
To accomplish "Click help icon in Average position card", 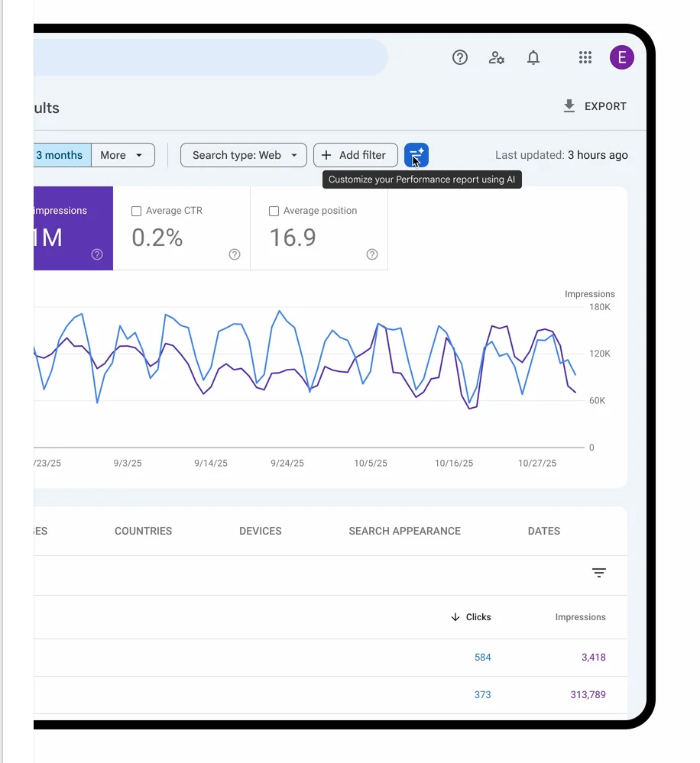I will pyautogui.click(x=372, y=254).
